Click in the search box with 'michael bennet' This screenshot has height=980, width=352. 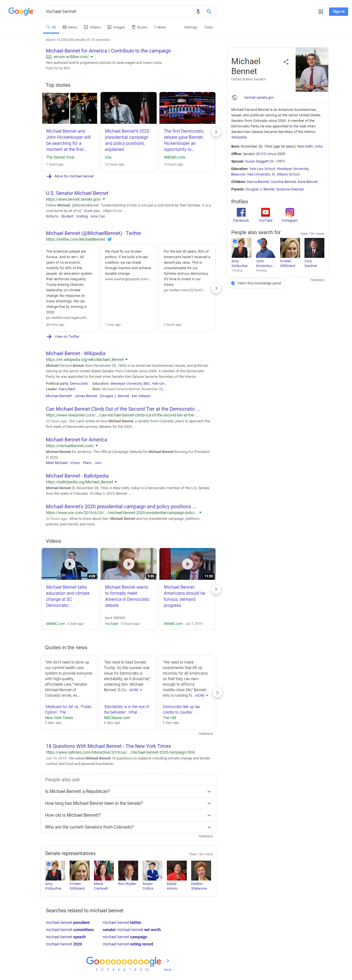coord(118,11)
